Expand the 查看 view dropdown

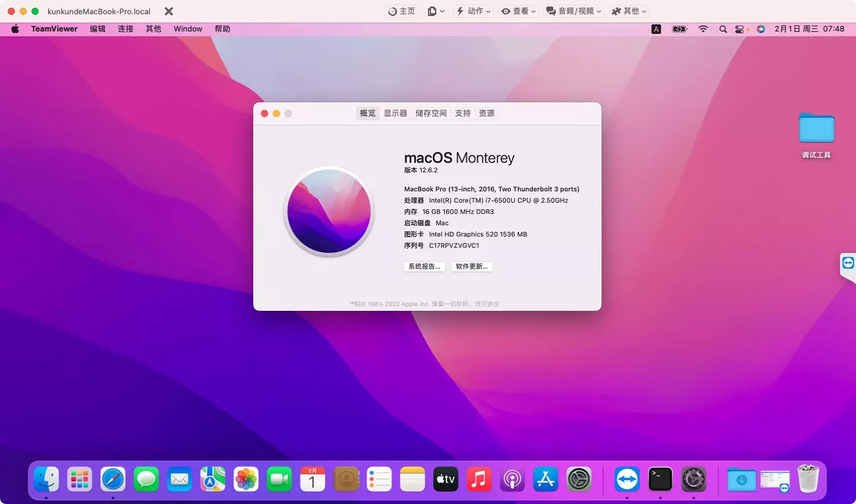click(x=518, y=11)
